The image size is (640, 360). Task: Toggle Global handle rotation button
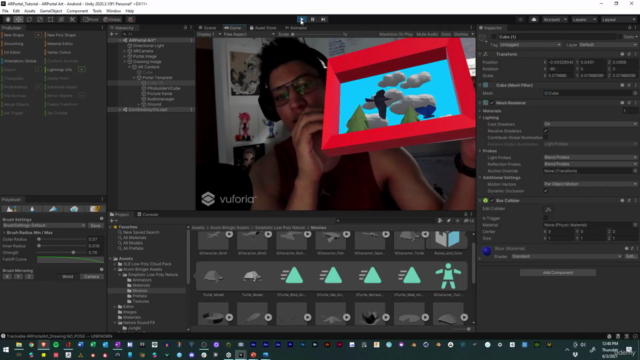point(112,19)
